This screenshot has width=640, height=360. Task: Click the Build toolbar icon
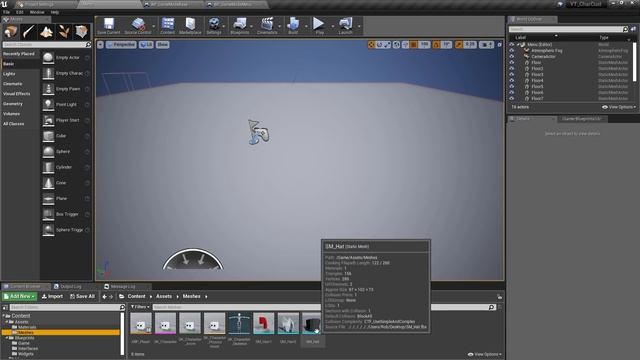coord(293,26)
